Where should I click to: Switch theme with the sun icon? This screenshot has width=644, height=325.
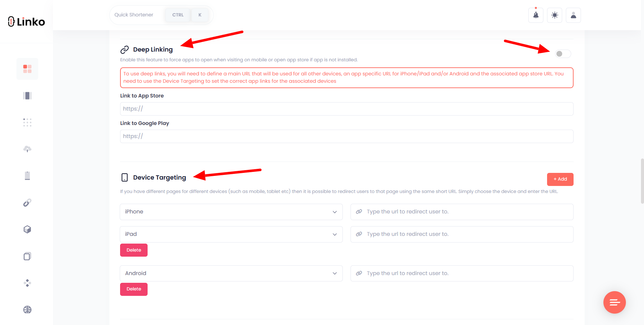pyautogui.click(x=554, y=15)
